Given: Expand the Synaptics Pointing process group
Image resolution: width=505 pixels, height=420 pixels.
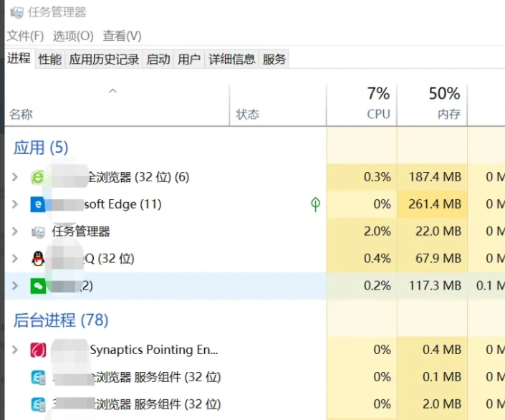Looking at the screenshot, I should [15, 350].
